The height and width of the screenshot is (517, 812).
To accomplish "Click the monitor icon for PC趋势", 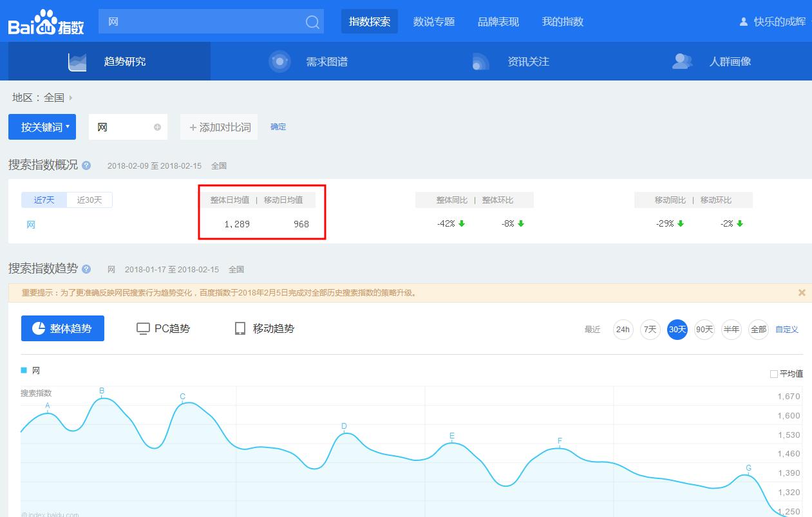I will [142, 328].
